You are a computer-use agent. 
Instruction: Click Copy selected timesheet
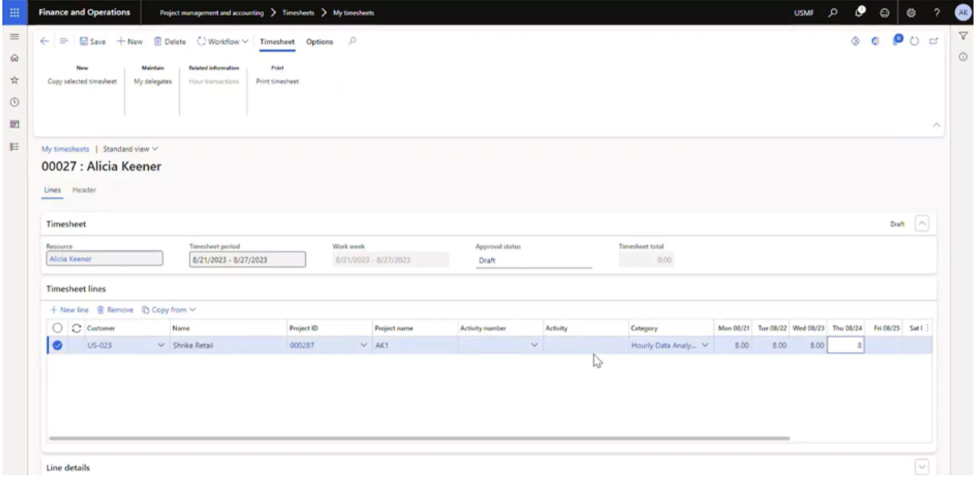83,81
